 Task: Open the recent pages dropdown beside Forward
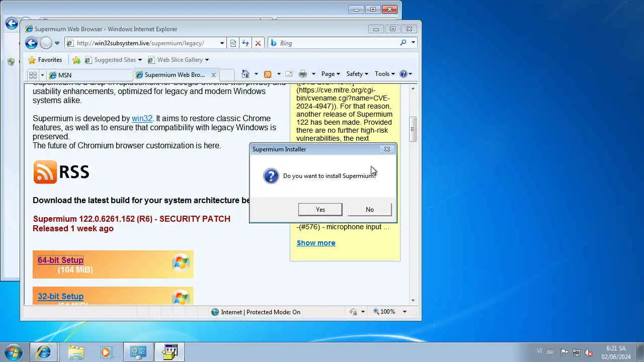pyautogui.click(x=57, y=43)
